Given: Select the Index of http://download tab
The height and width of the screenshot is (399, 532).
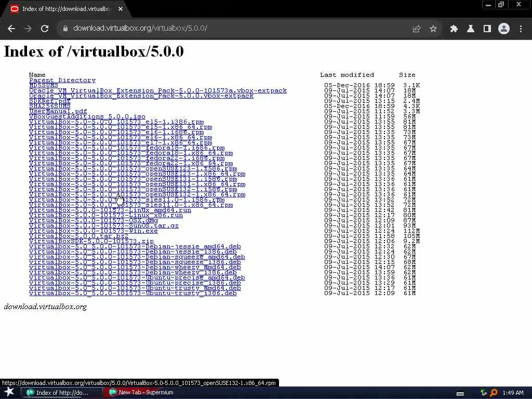Looking at the screenshot, I should point(66,9).
